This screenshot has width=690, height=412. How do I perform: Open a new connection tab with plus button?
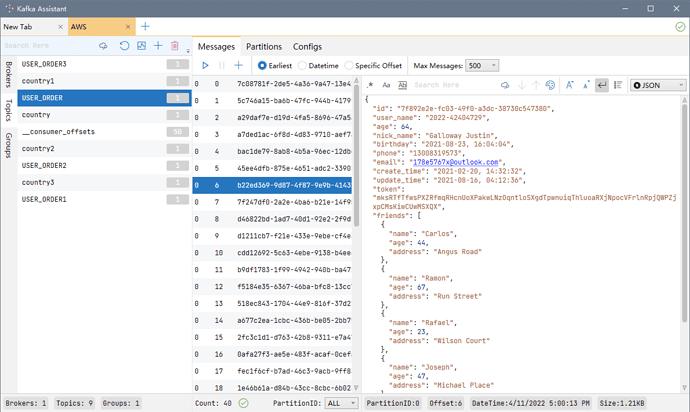point(145,26)
